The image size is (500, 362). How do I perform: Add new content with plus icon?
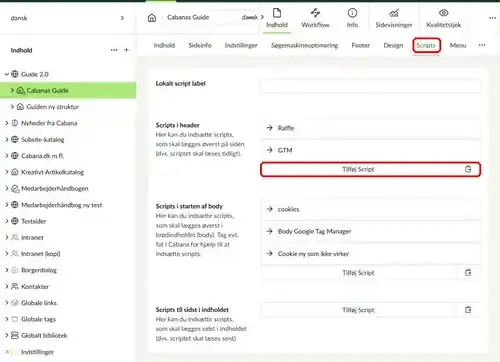coord(126,50)
